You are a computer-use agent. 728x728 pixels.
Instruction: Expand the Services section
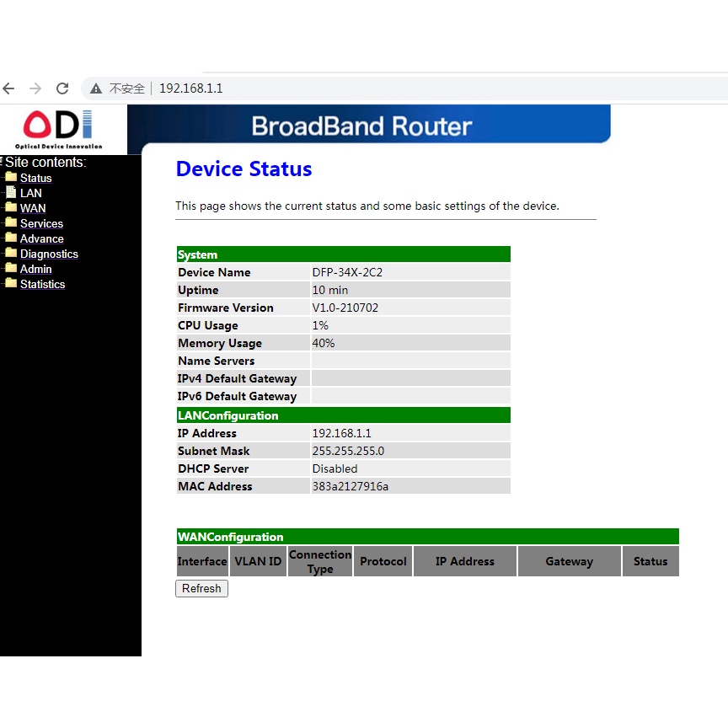[x=41, y=223]
